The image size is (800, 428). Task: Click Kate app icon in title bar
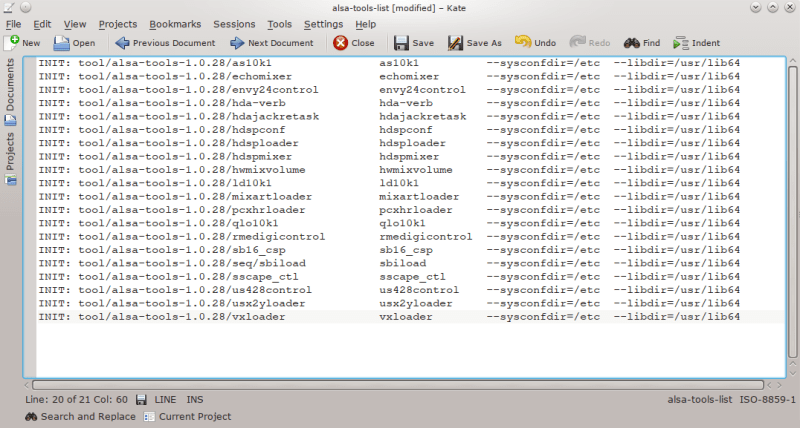click(x=9, y=7)
